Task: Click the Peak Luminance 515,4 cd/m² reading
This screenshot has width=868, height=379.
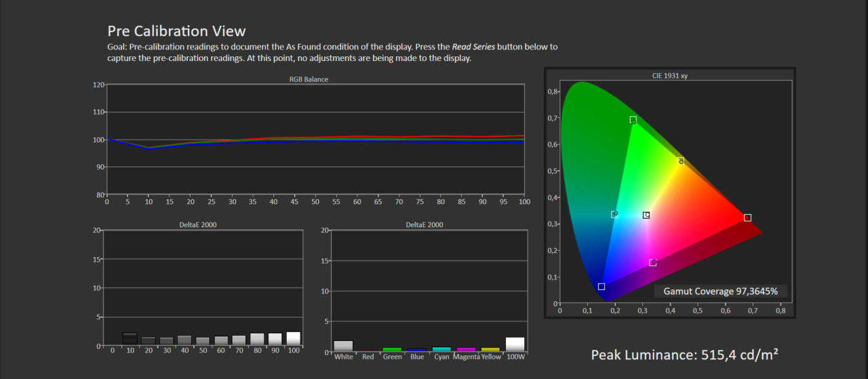Action: tap(684, 355)
